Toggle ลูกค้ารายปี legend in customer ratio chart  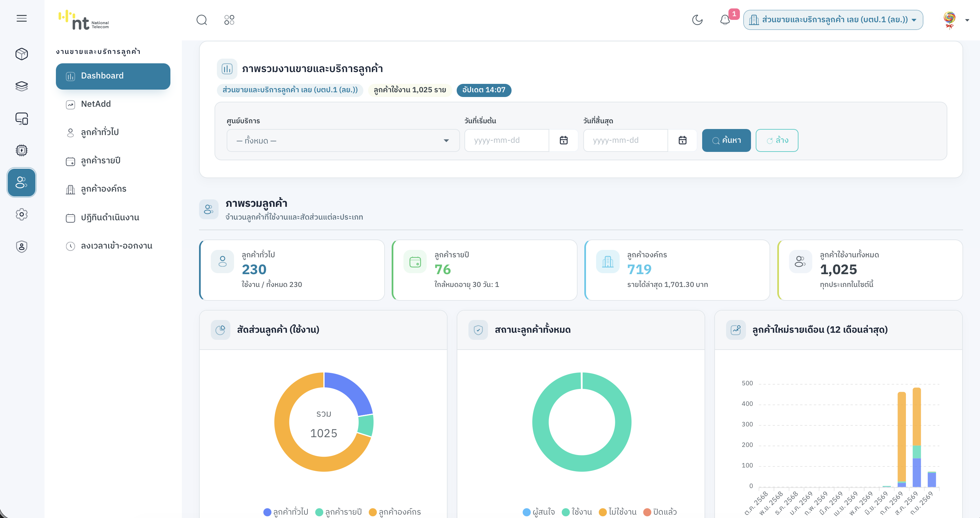click(338, 512)
